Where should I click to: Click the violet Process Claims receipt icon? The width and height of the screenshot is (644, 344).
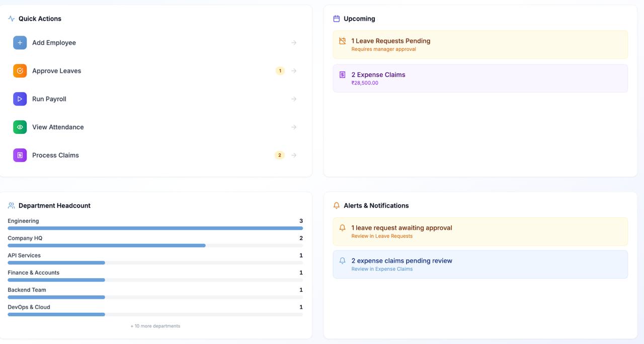click(20, 155)
